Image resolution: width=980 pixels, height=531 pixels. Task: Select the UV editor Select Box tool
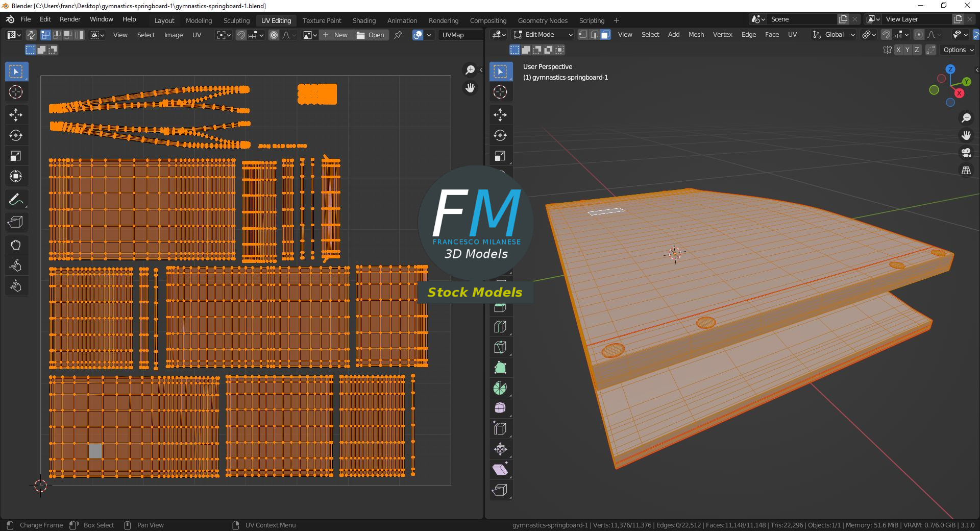16,71
